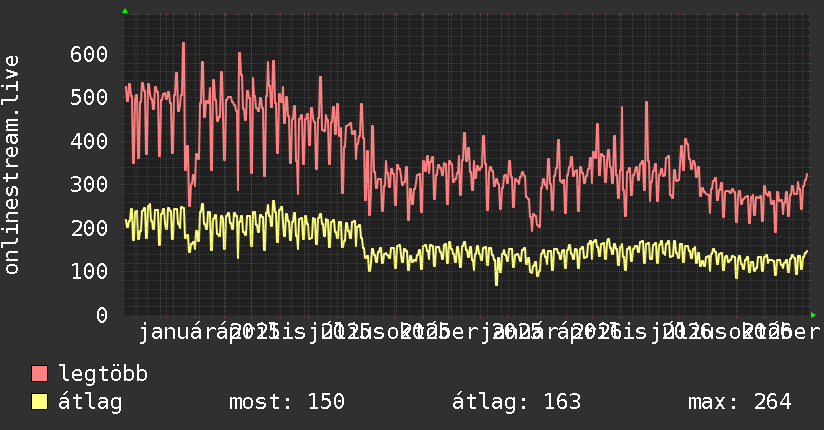Click the 500 y-axis label

coord(89,97)
